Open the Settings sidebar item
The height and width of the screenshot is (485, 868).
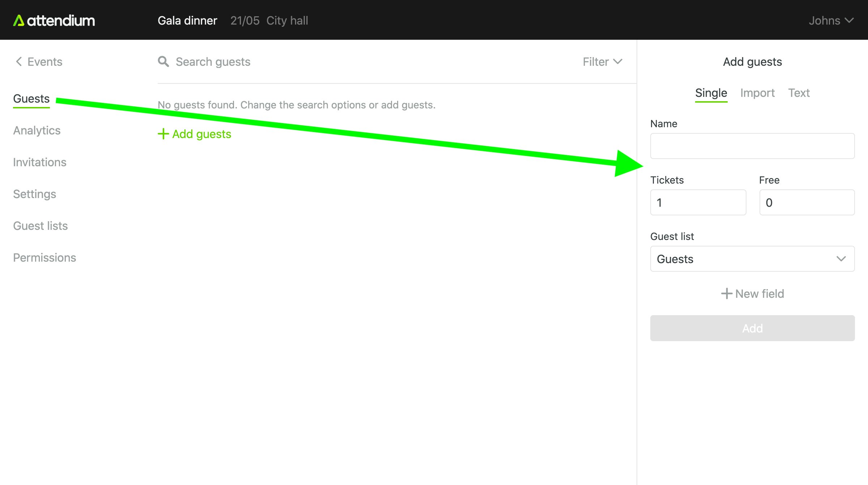[35, 194]
